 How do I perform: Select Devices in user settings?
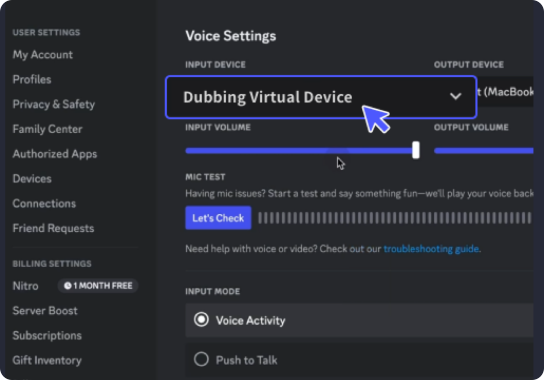point(32,179)
